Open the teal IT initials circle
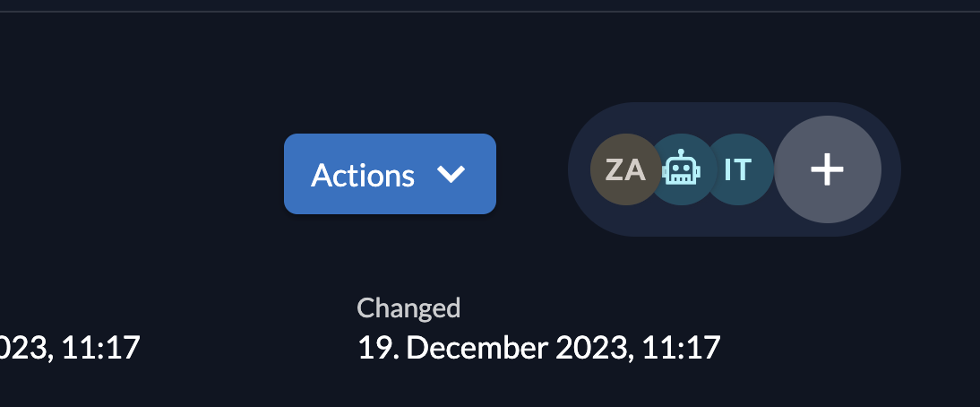Image resolution: width=980 pixels, height=407 pixels. tap(738, 169)
